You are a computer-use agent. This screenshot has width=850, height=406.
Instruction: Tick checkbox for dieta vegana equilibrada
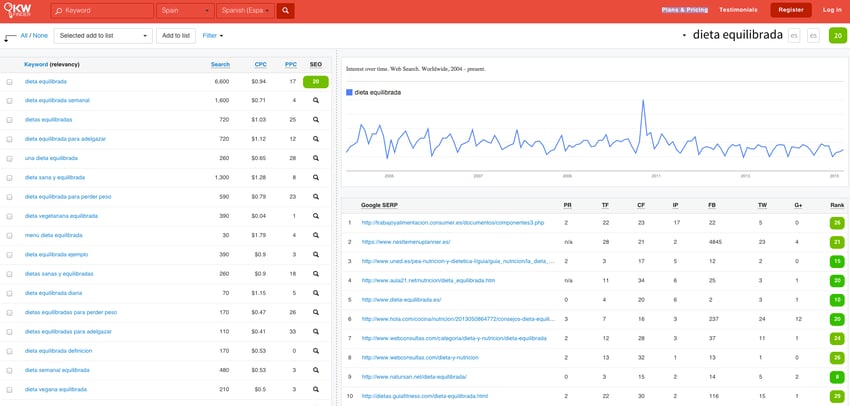pyautogui.click(x=9, y=389)
